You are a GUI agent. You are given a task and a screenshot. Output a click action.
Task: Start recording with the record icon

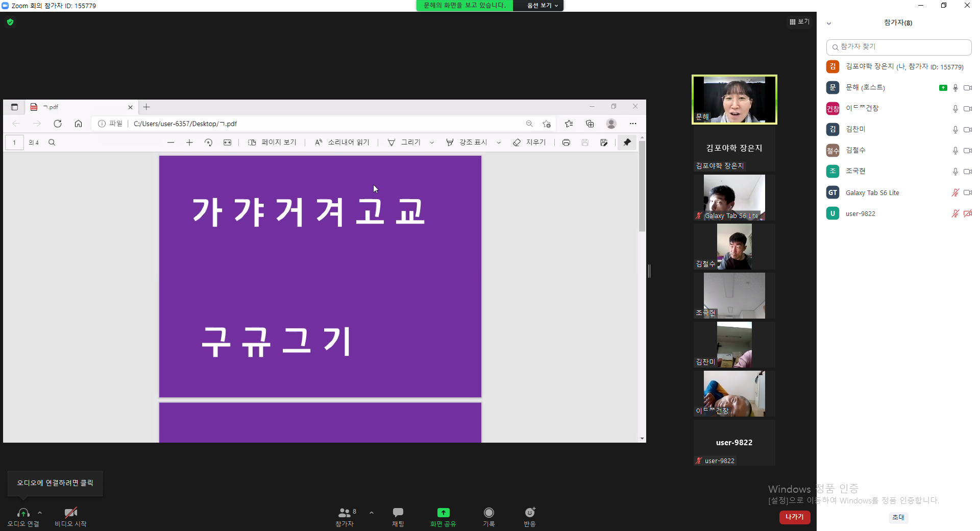(489, 512)
